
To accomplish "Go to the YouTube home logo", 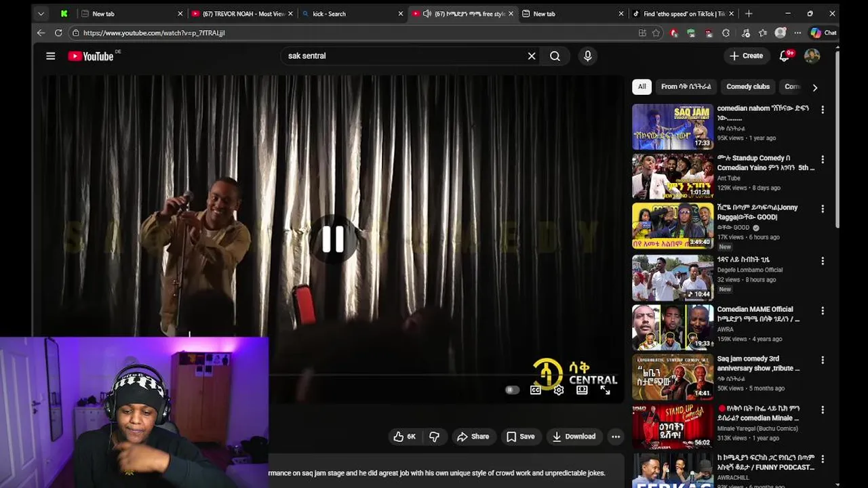I will [91, 56].
